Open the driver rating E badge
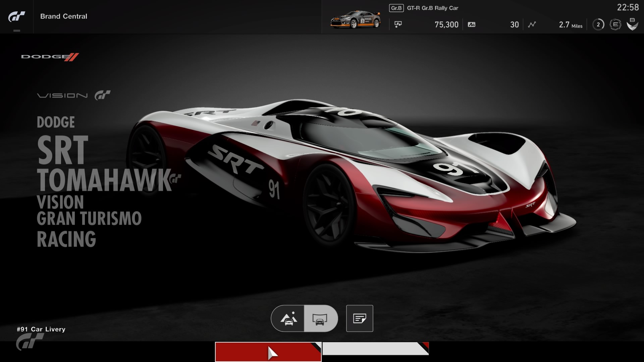This screenshot has height=362, width=644. (615, 24)
